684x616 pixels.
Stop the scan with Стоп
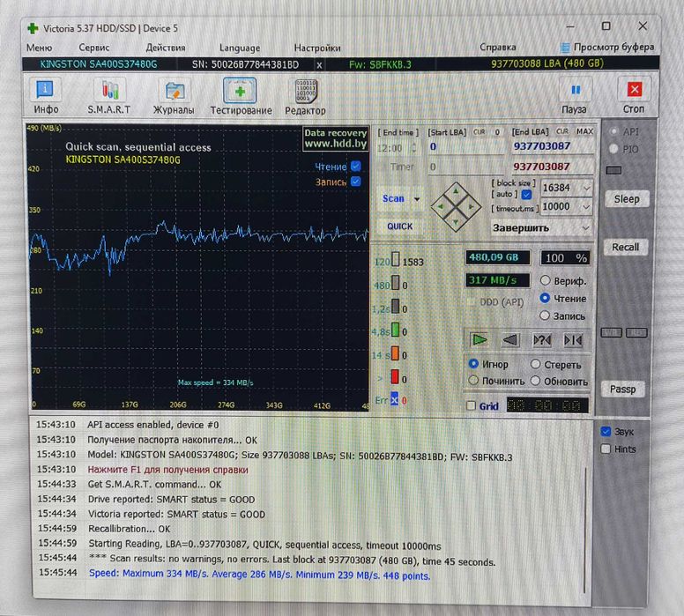pyautogui.click(x=634, y=96)
